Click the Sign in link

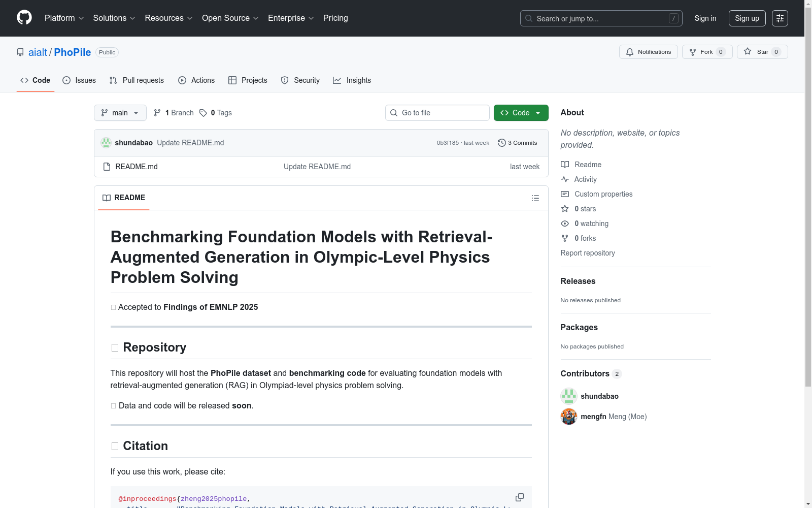705,18
